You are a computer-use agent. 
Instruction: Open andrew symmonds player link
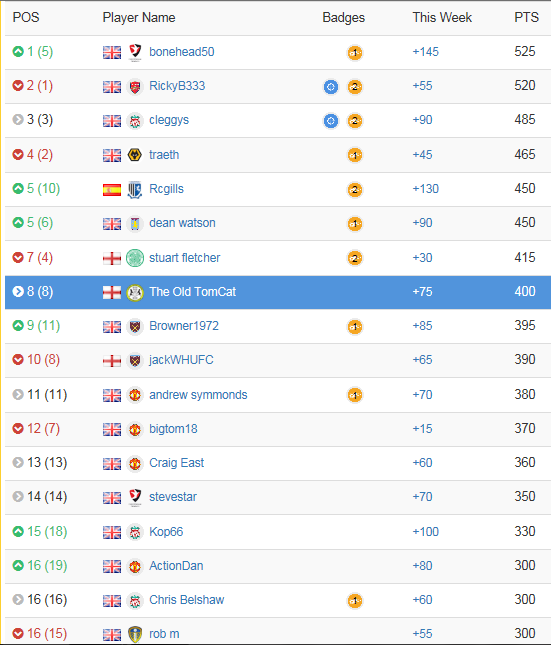[198, 394]
